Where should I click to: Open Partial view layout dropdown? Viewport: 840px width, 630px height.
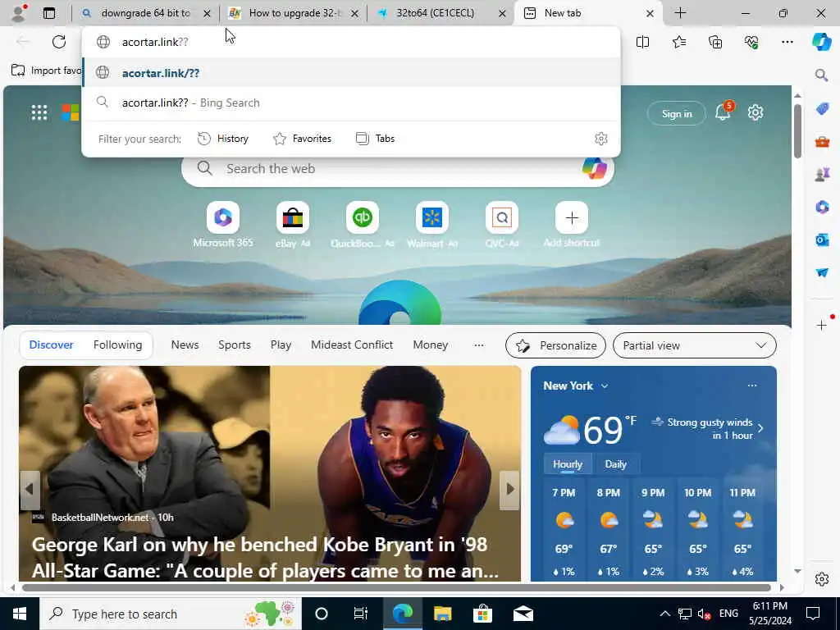694,345
